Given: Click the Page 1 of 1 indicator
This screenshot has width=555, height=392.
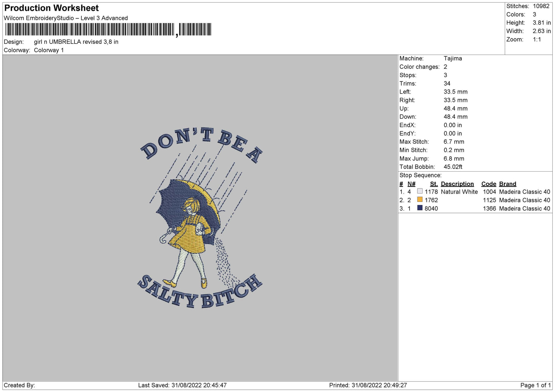Looking at the screenshot, I should coord(535,385).
